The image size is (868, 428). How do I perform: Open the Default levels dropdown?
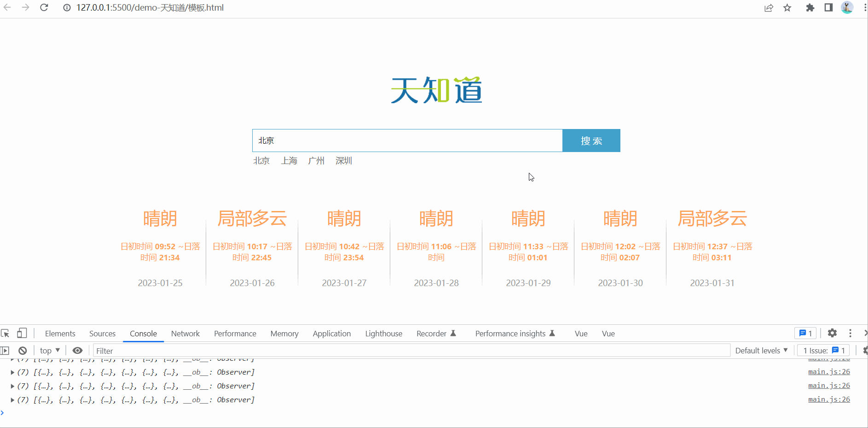click(x=761, y=350)
